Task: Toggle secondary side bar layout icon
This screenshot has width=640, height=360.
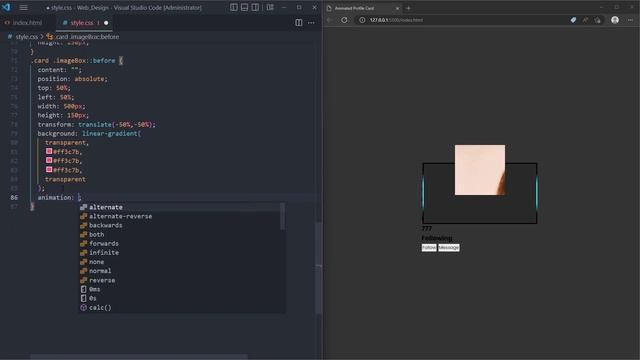Action: pos(255,7)
